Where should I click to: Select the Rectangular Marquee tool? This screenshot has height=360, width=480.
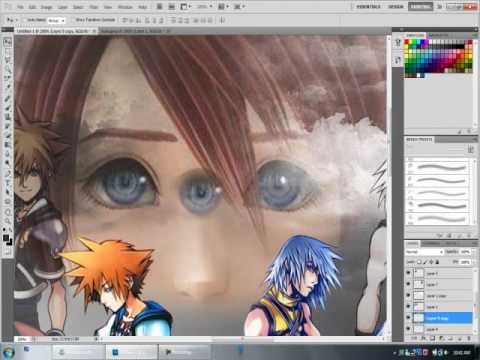pyautogui.click(x=7, y=51)
